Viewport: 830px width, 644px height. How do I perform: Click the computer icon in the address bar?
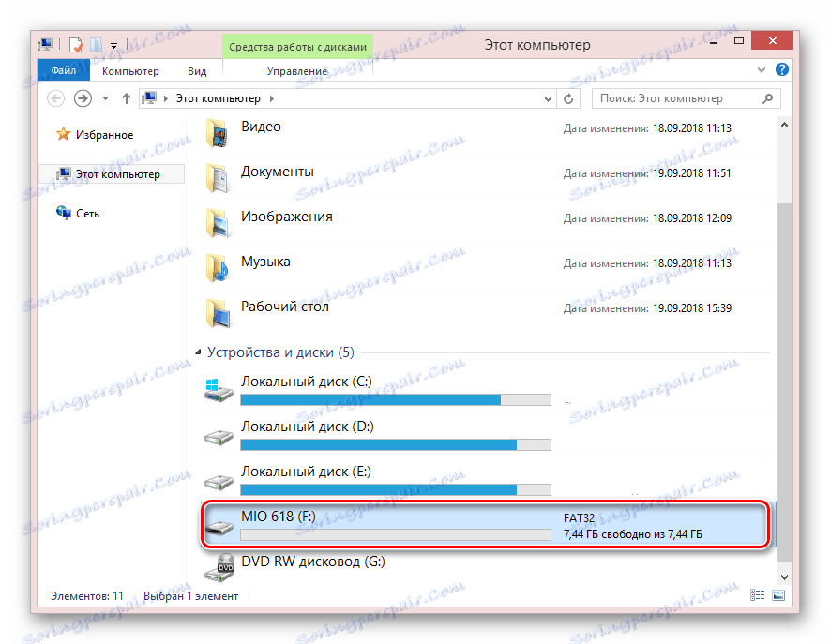(150, 97)
